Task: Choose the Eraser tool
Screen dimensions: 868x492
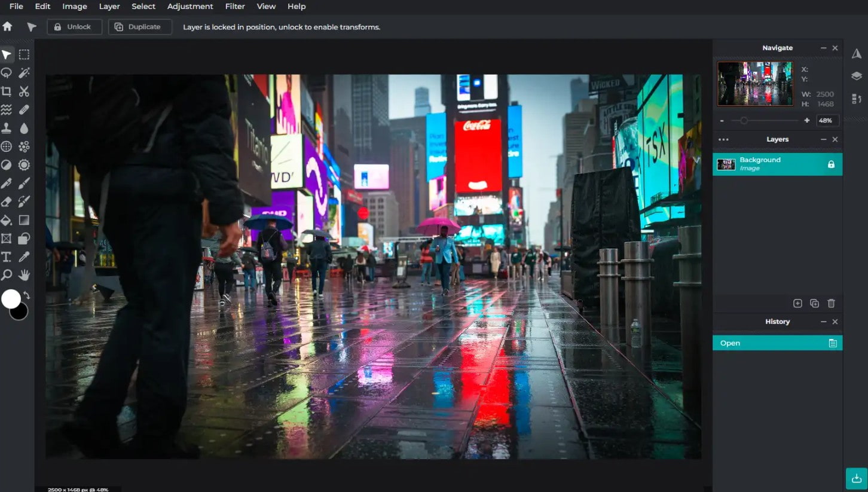Action: click(x=6, y=201)
